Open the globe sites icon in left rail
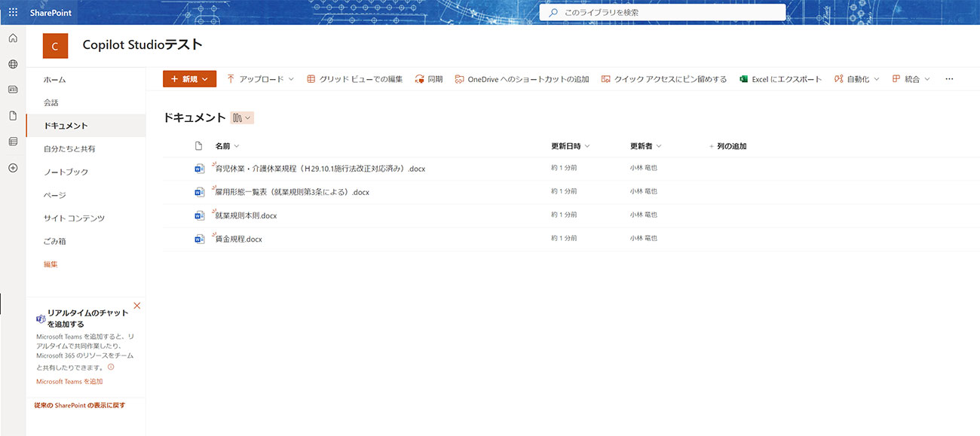 pos(13,64)
